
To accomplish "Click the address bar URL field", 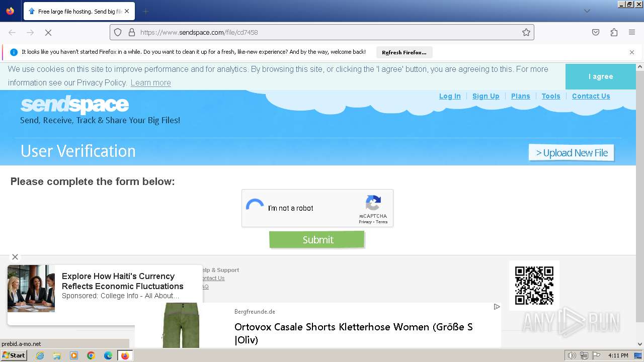I will pos(322,32).
